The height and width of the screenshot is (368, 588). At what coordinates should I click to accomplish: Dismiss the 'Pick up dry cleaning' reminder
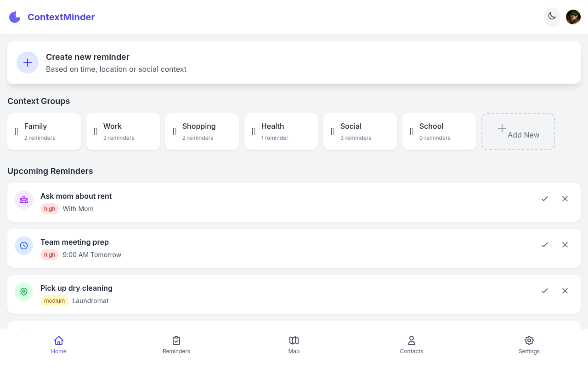coord(565,291)
